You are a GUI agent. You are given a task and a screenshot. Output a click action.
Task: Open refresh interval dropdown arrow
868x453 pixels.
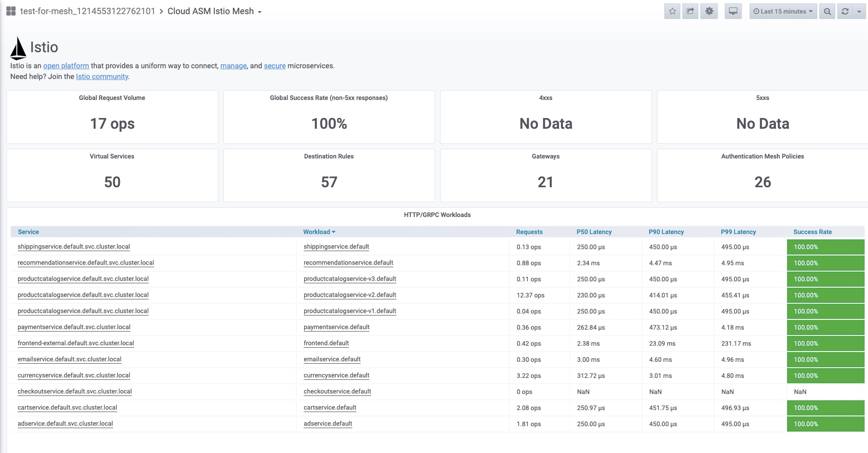tap(859, 11)
